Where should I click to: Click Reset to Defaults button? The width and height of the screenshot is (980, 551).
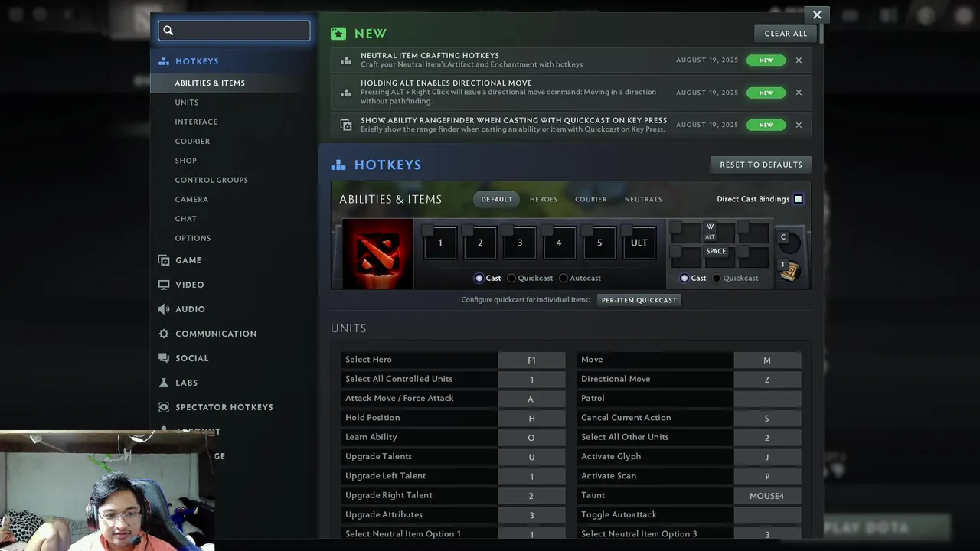[x=761, y=165]
